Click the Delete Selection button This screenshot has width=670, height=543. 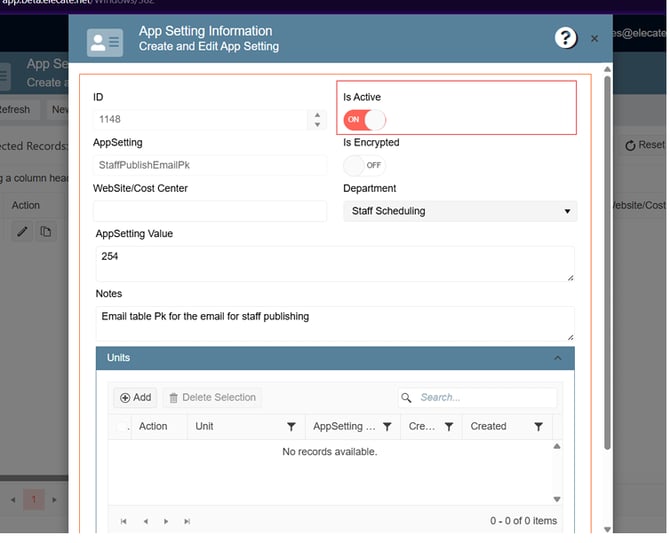[212, 398]
